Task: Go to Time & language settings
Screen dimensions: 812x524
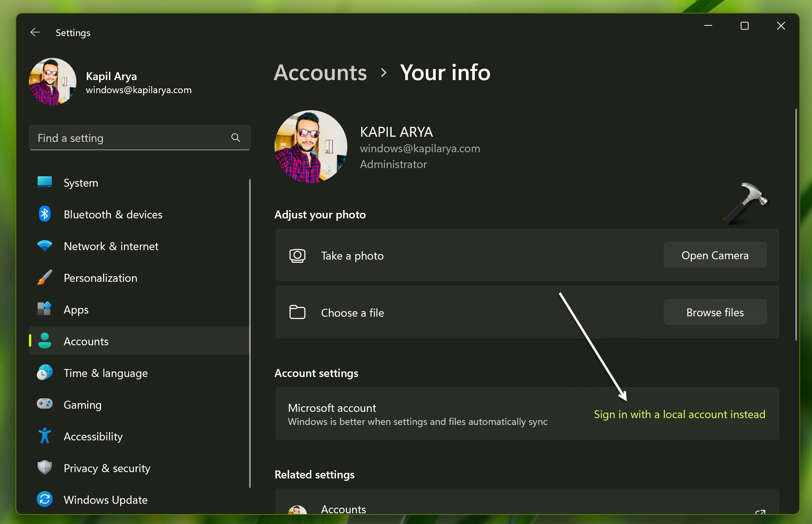Action: [x=105, y=373]
